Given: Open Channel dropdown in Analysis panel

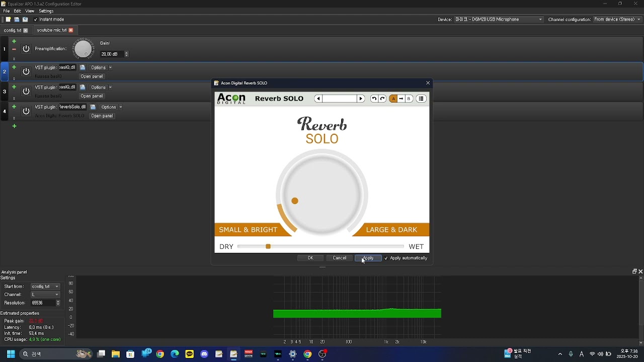Looking at the screenshot, I should [x=45, y=295].
